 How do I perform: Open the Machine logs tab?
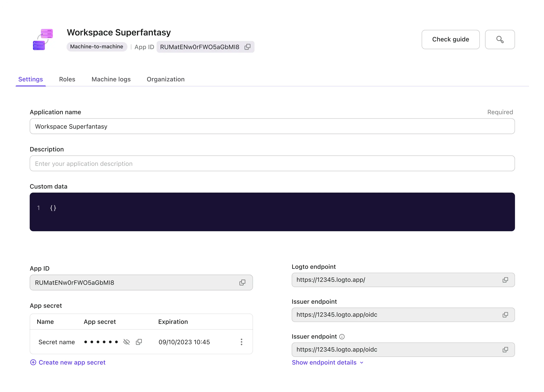[x=111, y=79]
